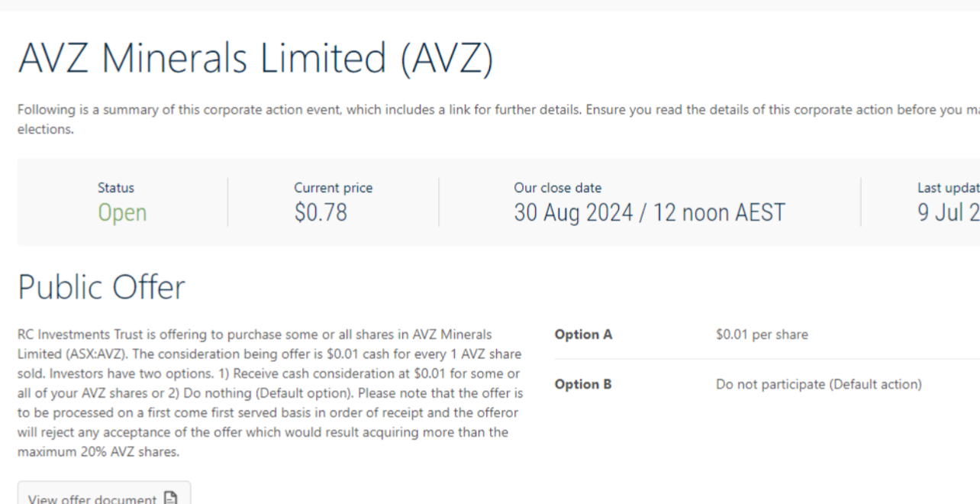Click the Option A label

583,334
